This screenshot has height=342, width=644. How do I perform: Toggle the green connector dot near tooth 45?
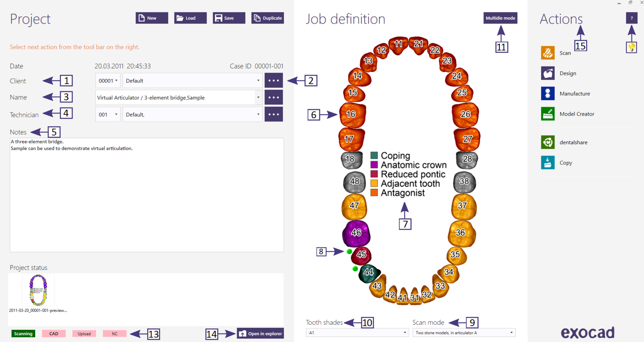click(x=349, y=251)
